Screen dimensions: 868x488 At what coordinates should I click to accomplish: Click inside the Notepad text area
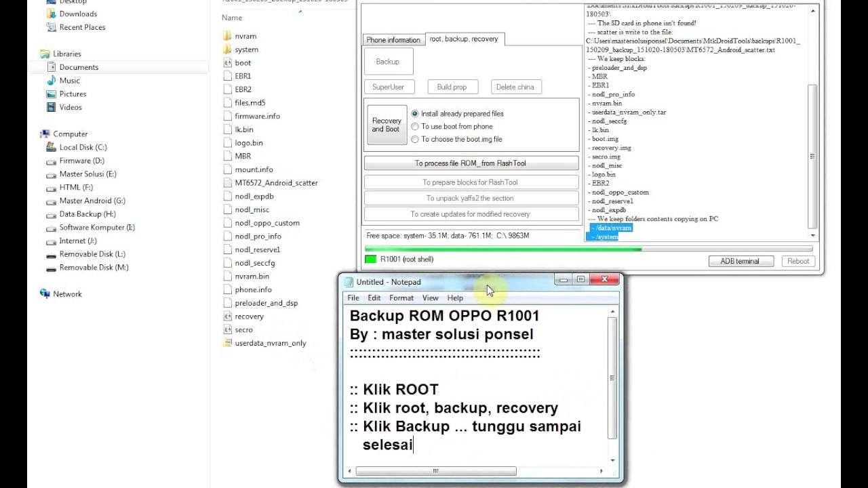coord(477,386)
